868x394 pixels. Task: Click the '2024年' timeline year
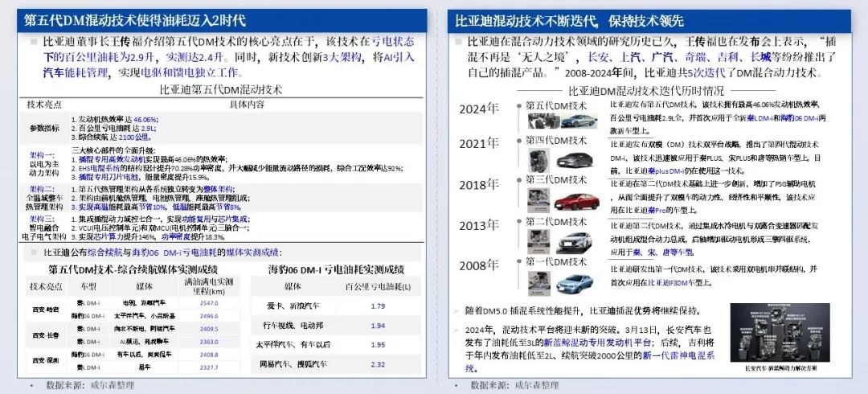tap(479, 109)
